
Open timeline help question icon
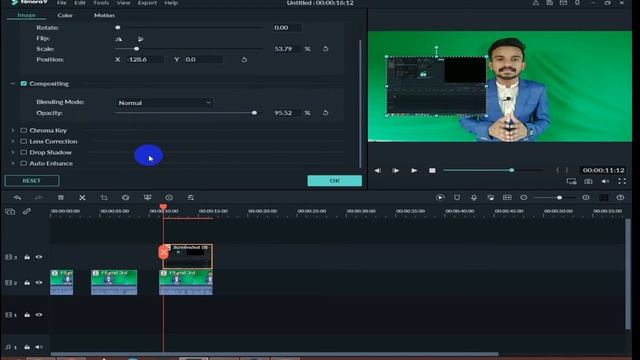620,198
